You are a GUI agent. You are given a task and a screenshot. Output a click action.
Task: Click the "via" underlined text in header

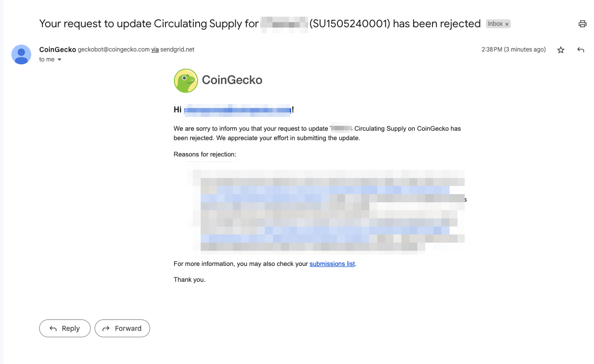(155, 50)
